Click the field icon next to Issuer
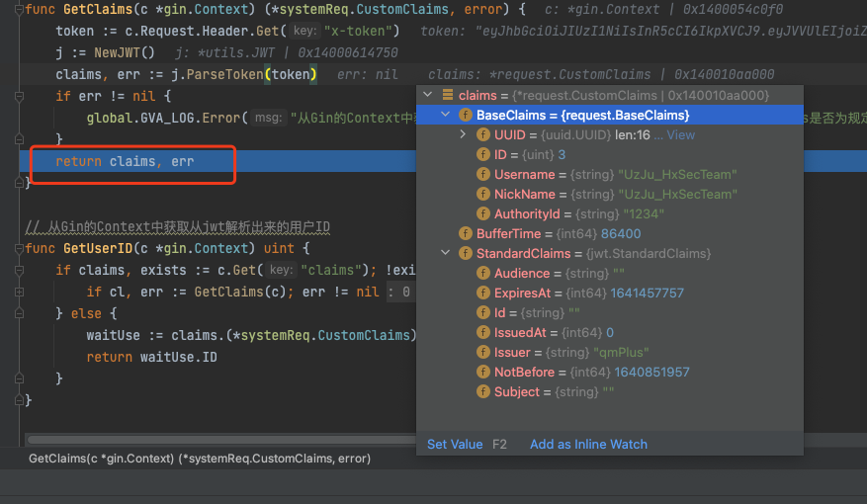This screenshot has height=504, width=867. pyautogui.click(x=483, y=352)
